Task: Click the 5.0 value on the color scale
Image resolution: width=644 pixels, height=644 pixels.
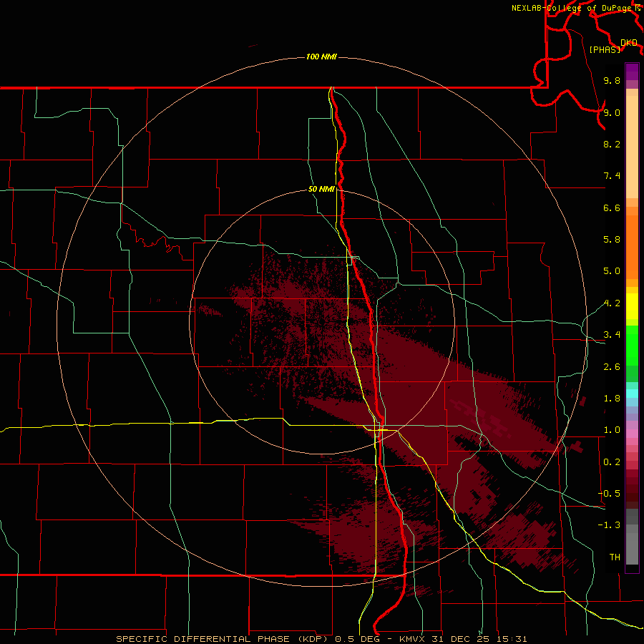Action: click(612, 271)
